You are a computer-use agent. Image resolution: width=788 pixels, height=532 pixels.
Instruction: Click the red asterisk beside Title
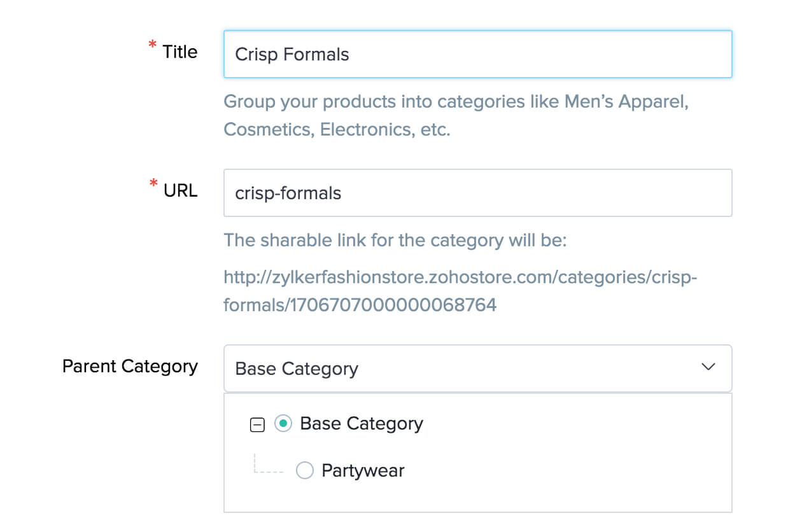coord(152,46)
